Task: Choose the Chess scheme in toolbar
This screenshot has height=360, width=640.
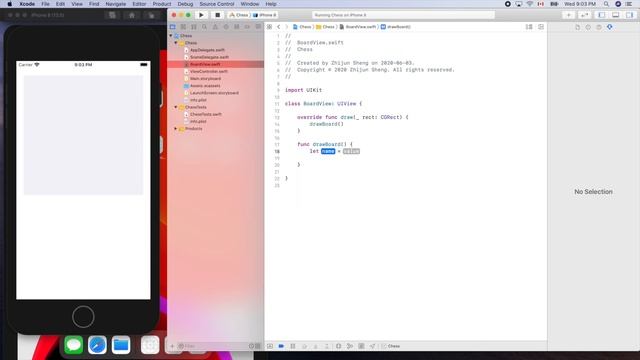Action: click(x=239, y=15)
